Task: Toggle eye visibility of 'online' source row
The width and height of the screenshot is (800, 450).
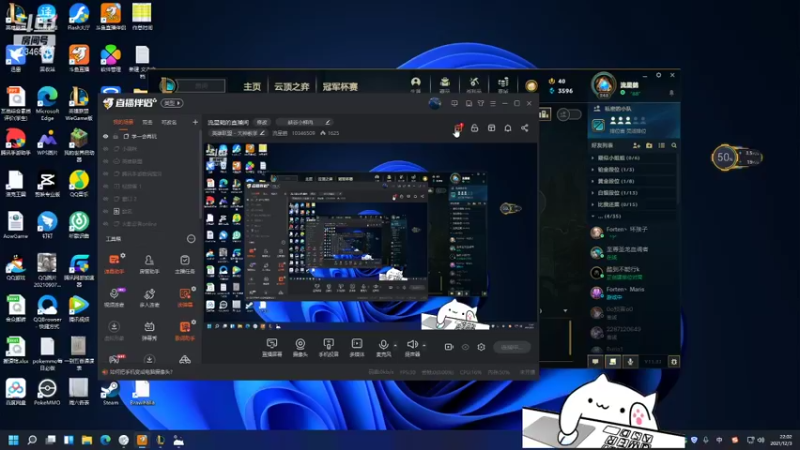Action: (106, 224)
